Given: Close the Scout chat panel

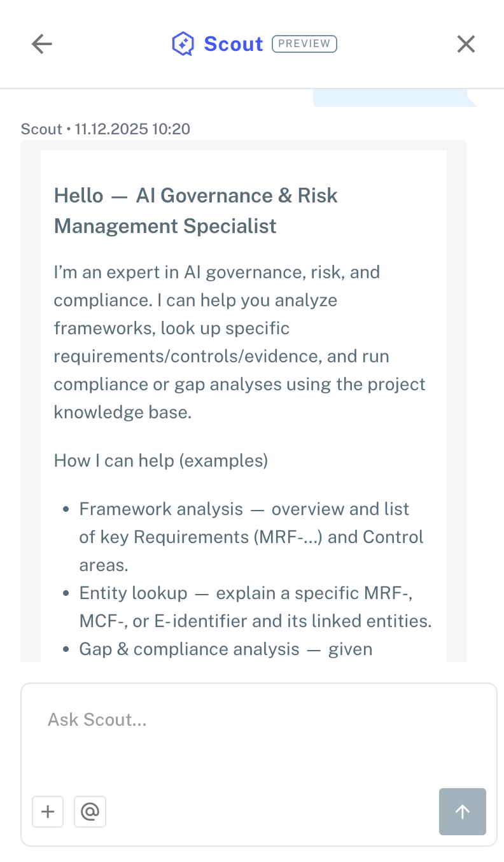Looking at the screenshot, I should pyautogui.click(x=466, y=44).
